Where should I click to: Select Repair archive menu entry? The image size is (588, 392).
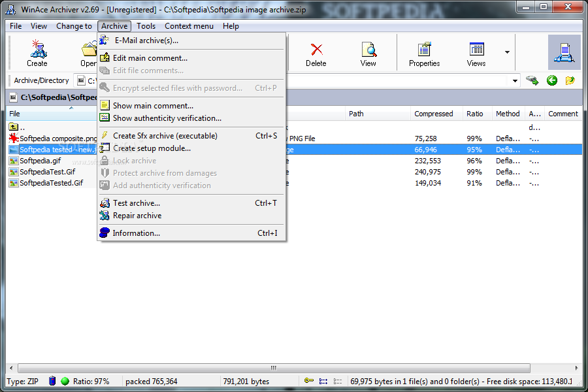pos(191,216)
